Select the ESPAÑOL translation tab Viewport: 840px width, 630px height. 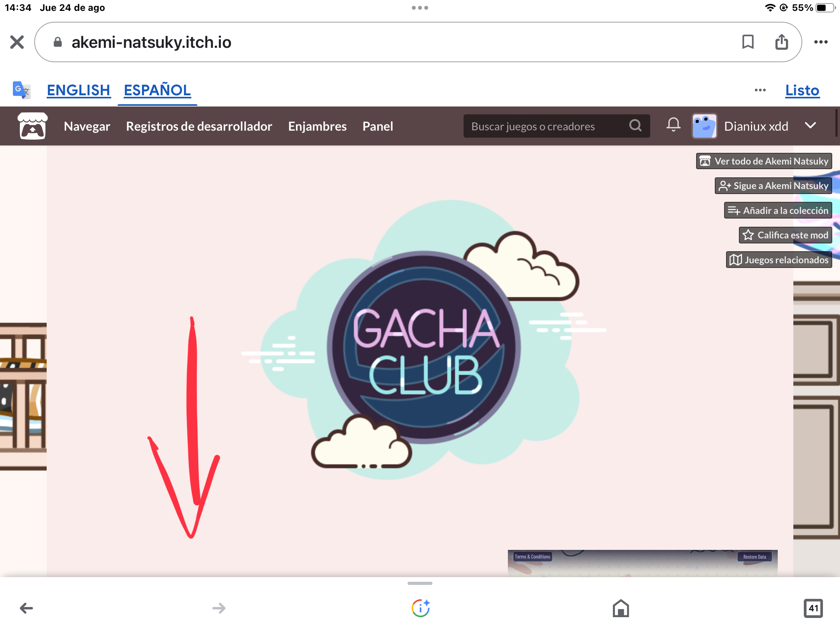click(x=157, y=90)
